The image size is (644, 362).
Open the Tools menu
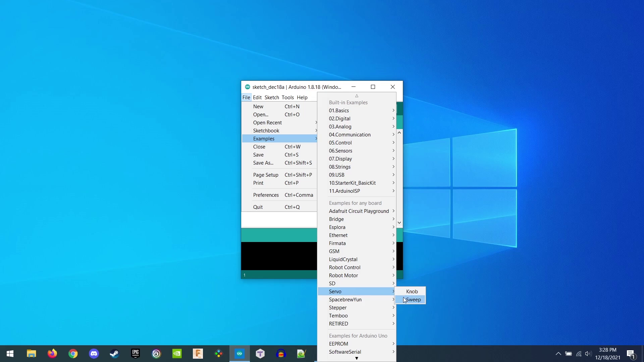click(x=287, y=98)
